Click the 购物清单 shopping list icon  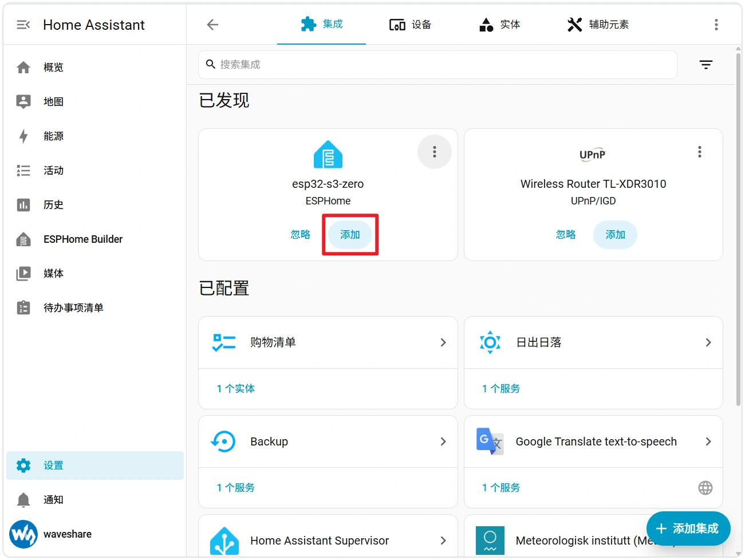(x=224, y=342)
